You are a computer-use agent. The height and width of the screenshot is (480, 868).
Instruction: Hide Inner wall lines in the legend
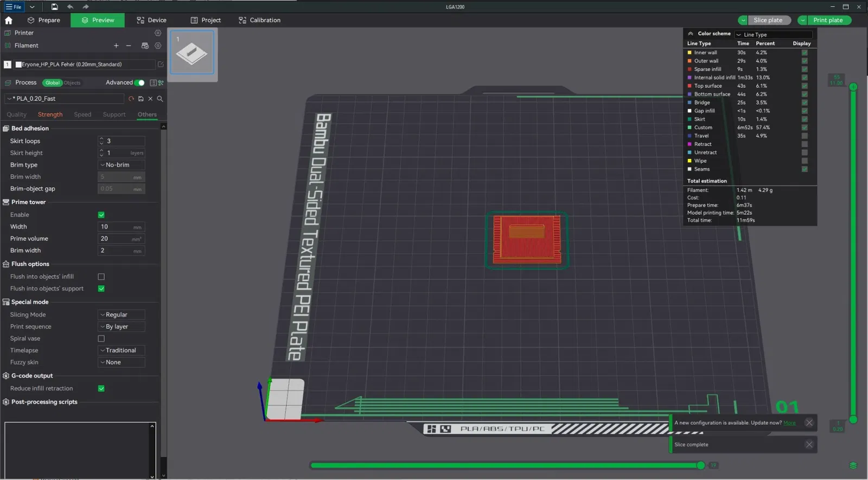(x=805, y=53)
